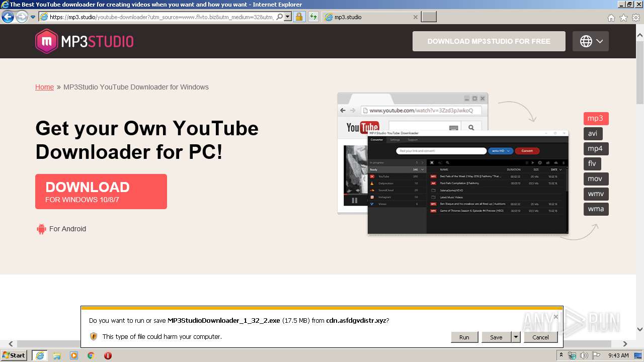The image size is (644, 362).
Task: Follow the Home breadcrumb link
Action: tap(44, 87)
